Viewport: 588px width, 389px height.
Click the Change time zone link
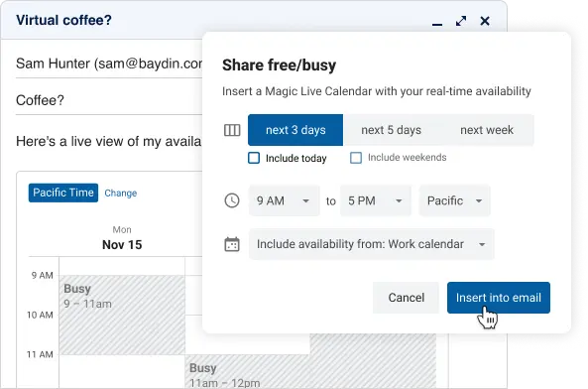tap(120, 193)
